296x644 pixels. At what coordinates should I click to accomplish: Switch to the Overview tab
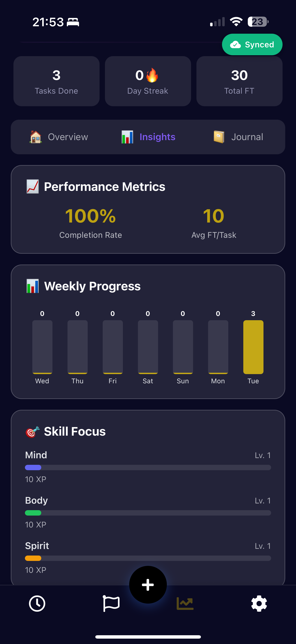(x=59, y=137)
